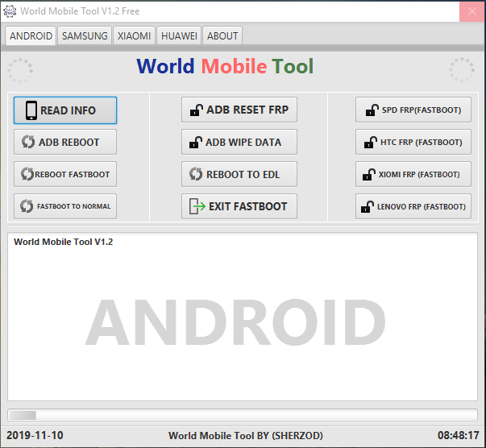Click the 'World Mobile Tool V1.2' log line
Screen dimensions: 486x448
click(x=63, y=242)
